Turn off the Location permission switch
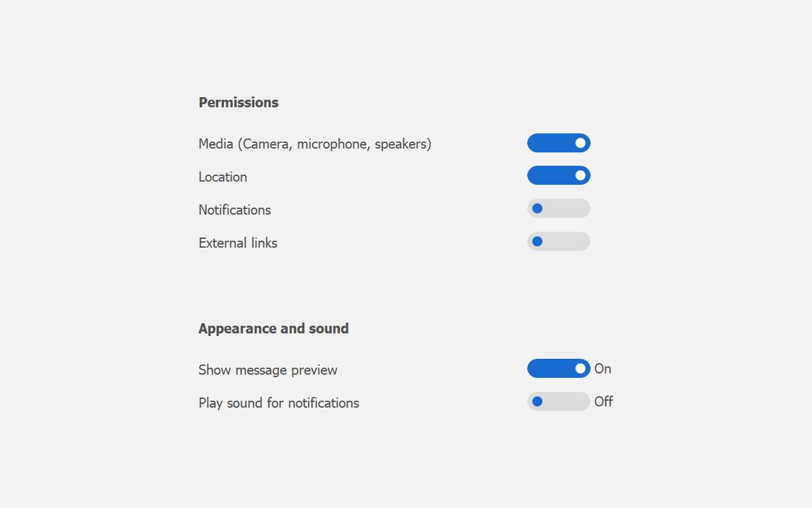Image resolution: width=812 pixels, height=508 pixels. pos(558,175)
